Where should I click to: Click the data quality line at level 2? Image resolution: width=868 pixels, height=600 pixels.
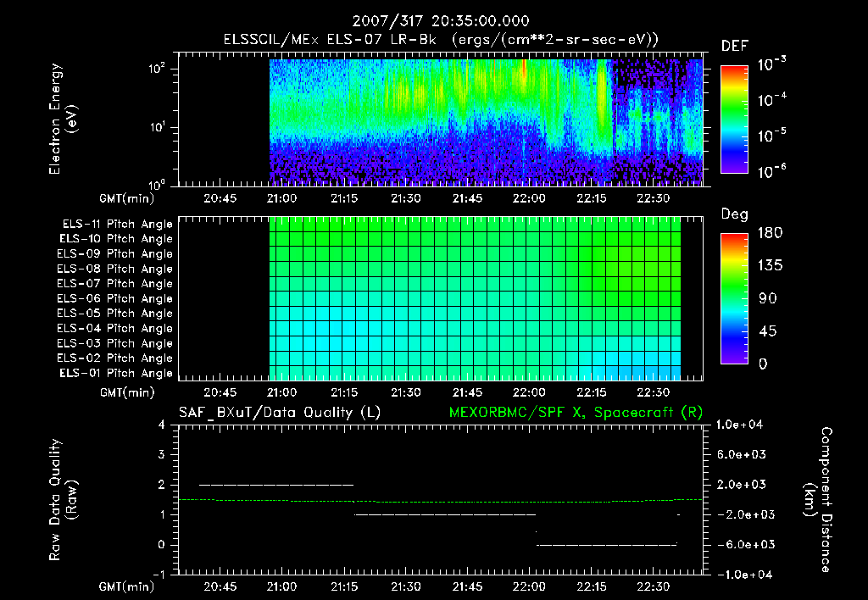276,485
